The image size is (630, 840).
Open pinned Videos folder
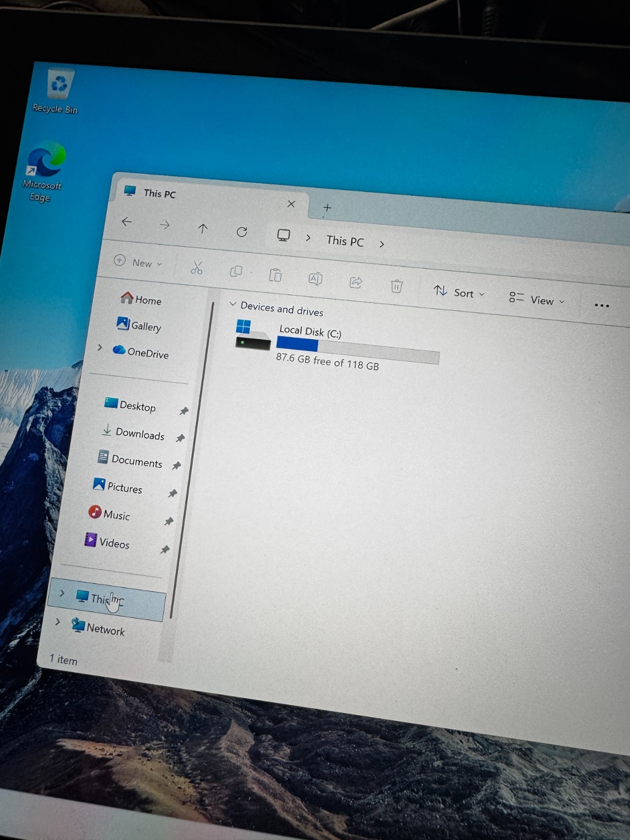[107, 541]
